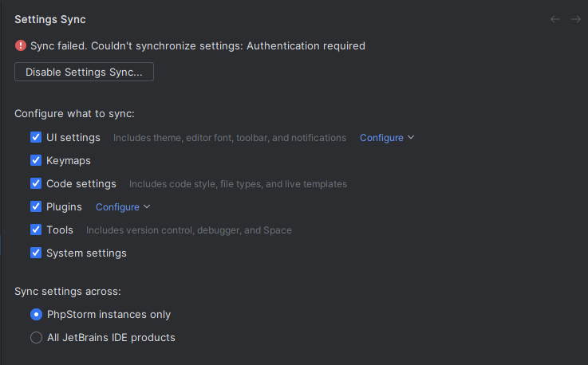This screenshot has height=365, width=588.
Task: Uncheck the Plugins checkbox
Action: [x=36, y=206]
